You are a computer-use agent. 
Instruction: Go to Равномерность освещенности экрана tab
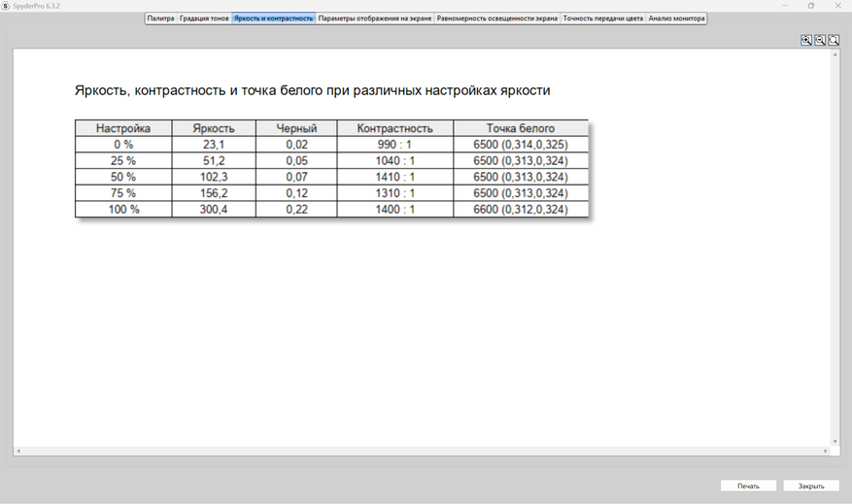point(497,18)
